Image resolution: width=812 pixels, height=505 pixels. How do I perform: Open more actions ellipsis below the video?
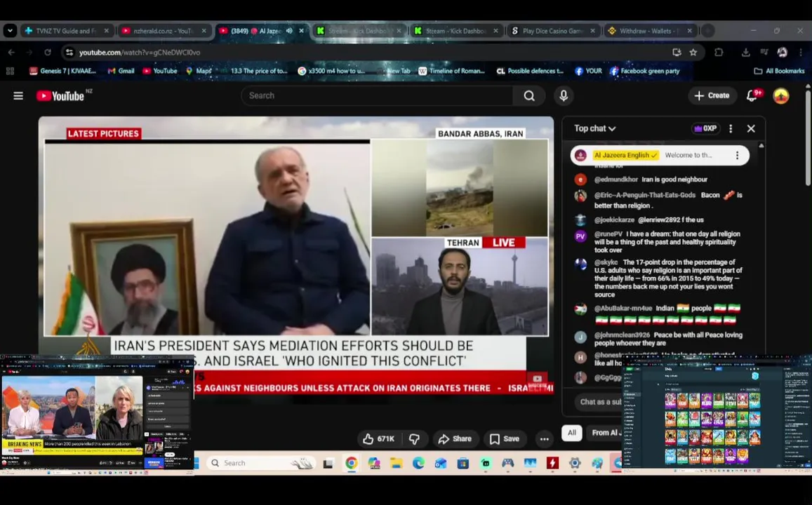(x=544, y=439)
